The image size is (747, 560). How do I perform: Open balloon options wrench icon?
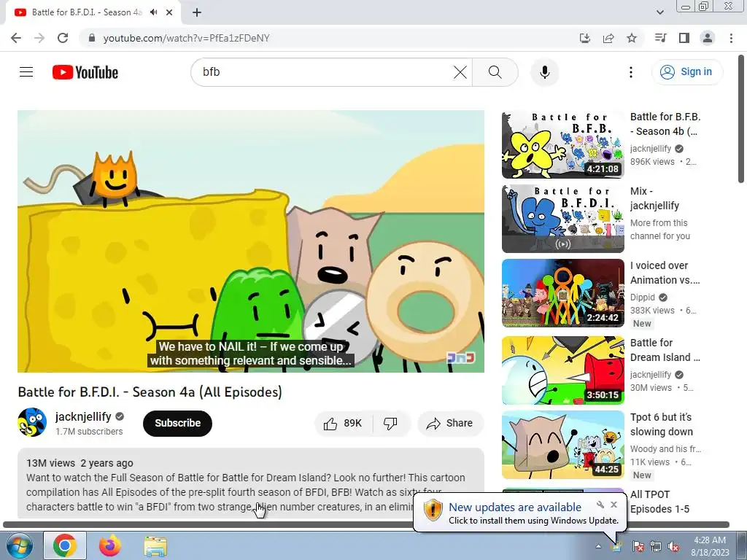tap(601, 505)
